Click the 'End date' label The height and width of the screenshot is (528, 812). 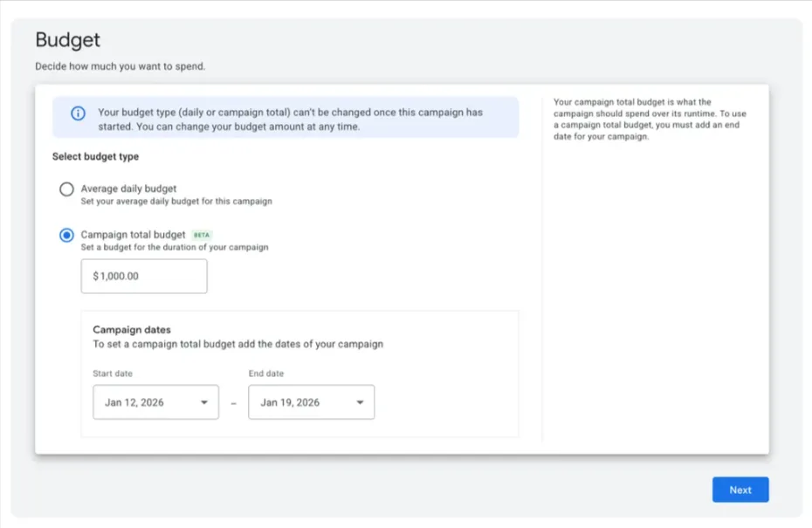point(266,374)
